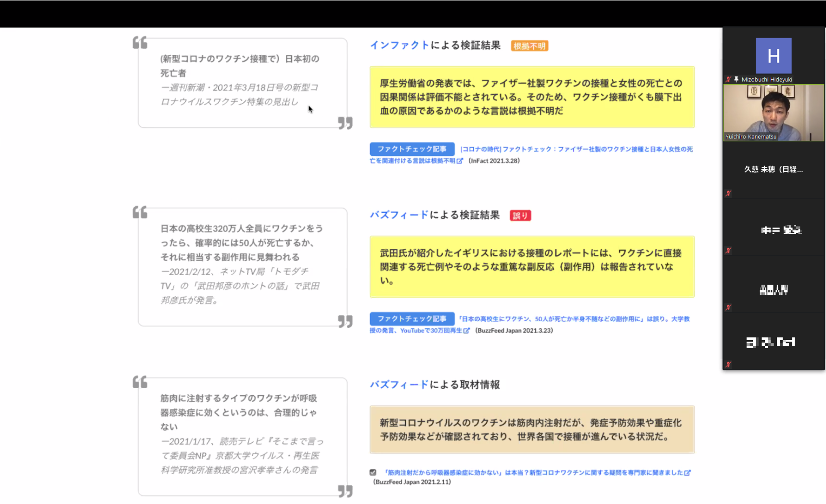Image resolution: width=826 pixels, height=504 pixels.
Task: Click closing quote mark of 宮沢孝幸 quote card
Action: pyautogui.click(x=345, y=491)
